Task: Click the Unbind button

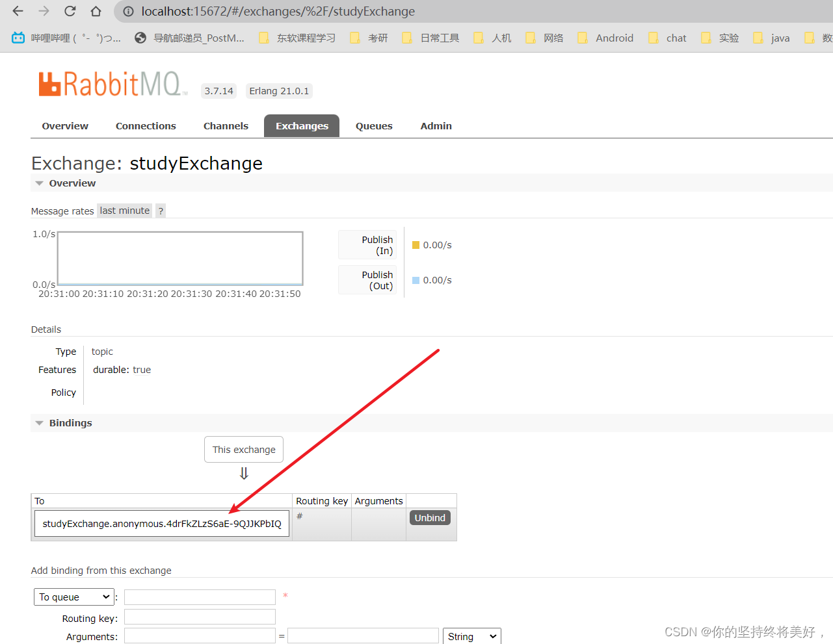Action: tap(430, 518)
